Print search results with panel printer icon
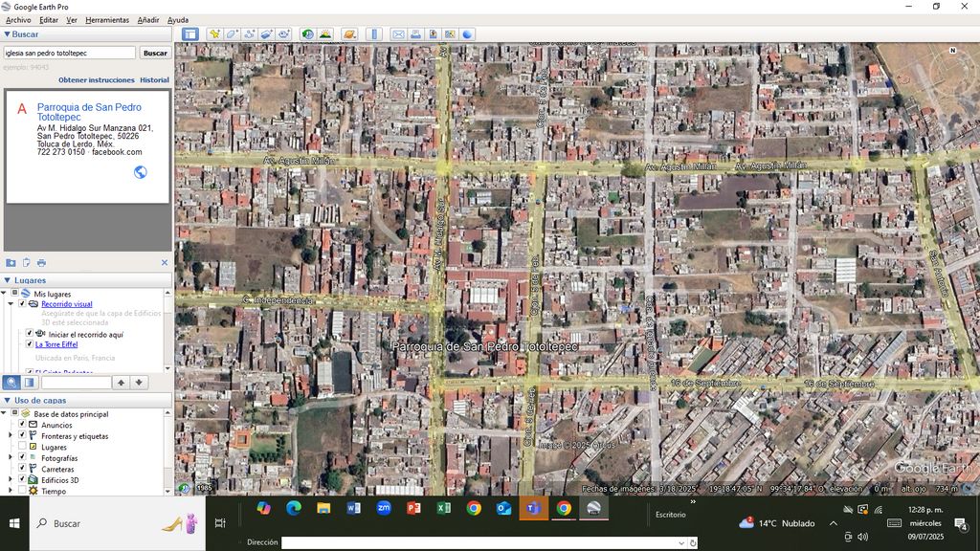Viewport: 980px width, 551px height. (x=41, y=263)
